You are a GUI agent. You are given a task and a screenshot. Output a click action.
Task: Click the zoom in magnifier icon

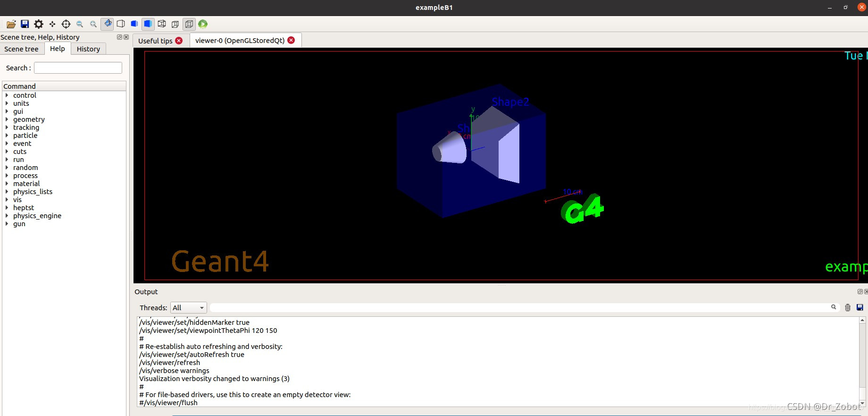93,24
